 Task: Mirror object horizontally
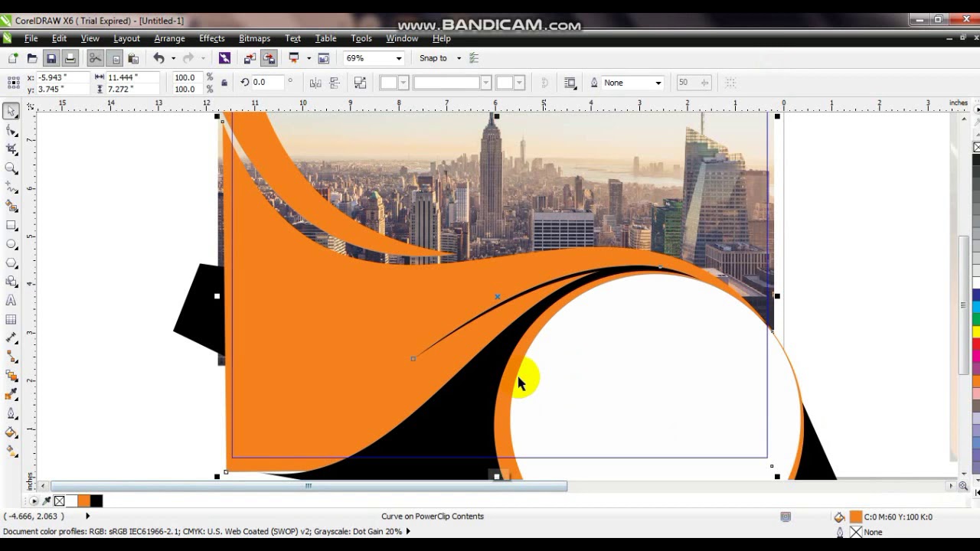point(315,83)
